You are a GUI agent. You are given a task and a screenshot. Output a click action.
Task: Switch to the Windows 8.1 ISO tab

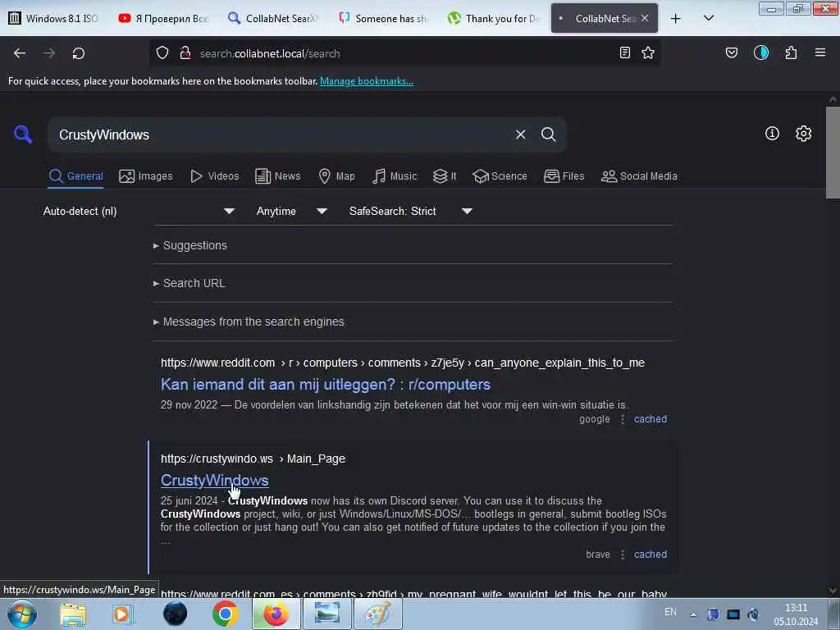coord(53,18)
